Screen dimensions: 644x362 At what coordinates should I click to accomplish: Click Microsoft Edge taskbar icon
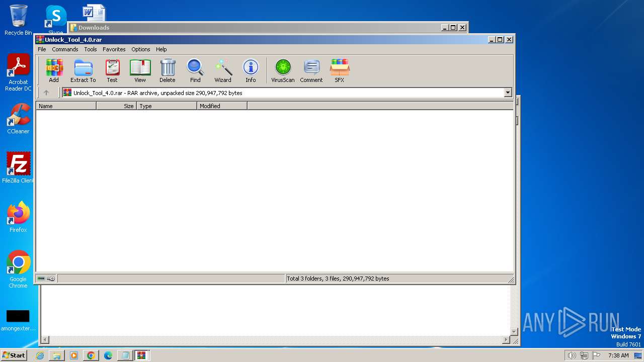tap(108, 355)
